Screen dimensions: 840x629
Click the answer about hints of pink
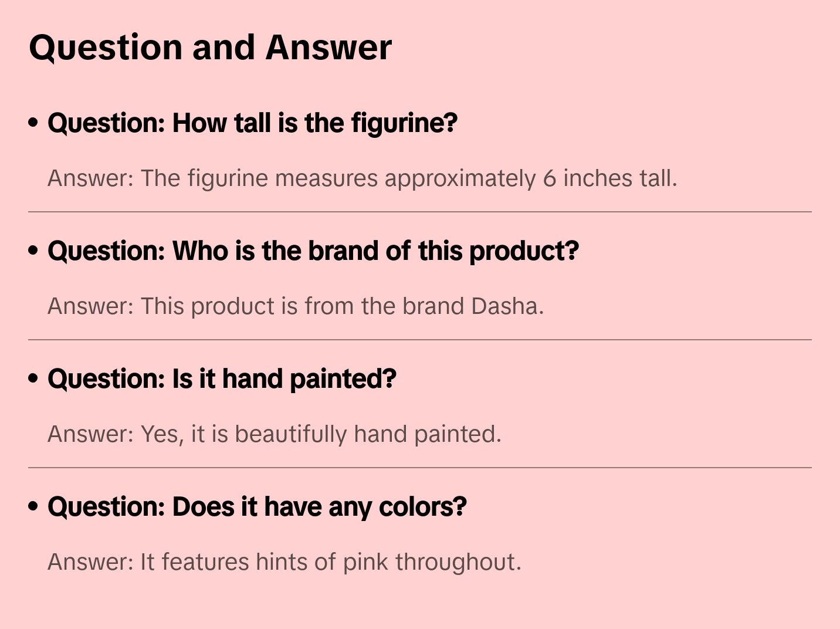coord(284,562)
